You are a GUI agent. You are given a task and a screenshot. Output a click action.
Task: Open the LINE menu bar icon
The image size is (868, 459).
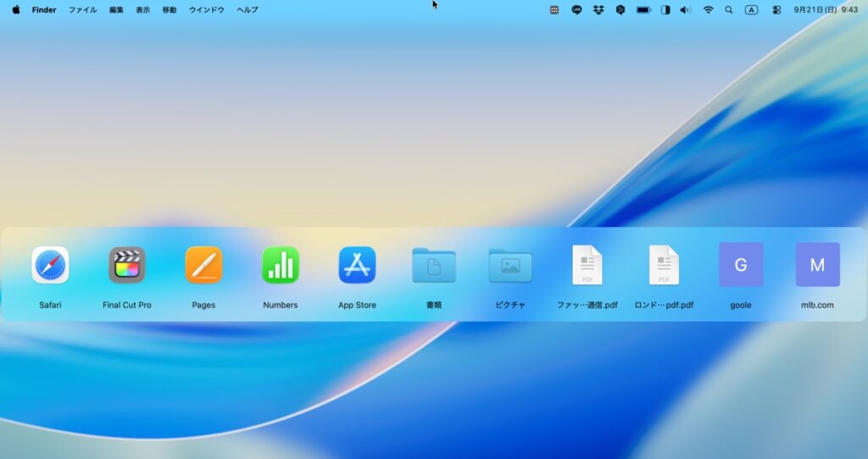click(x=576, y=10)
